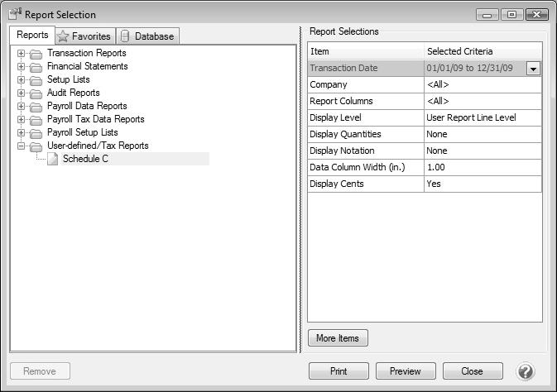Expand the Financial Statements tree node

point(21,67)
